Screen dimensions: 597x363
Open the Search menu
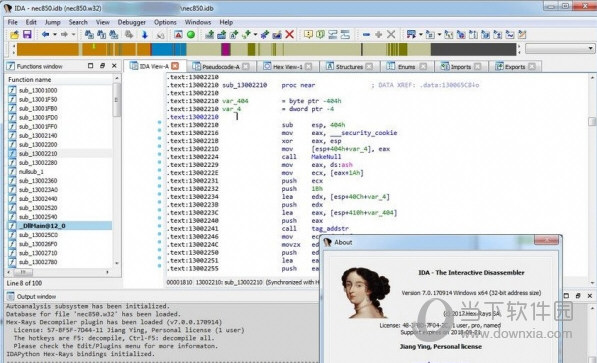[78, 22]
